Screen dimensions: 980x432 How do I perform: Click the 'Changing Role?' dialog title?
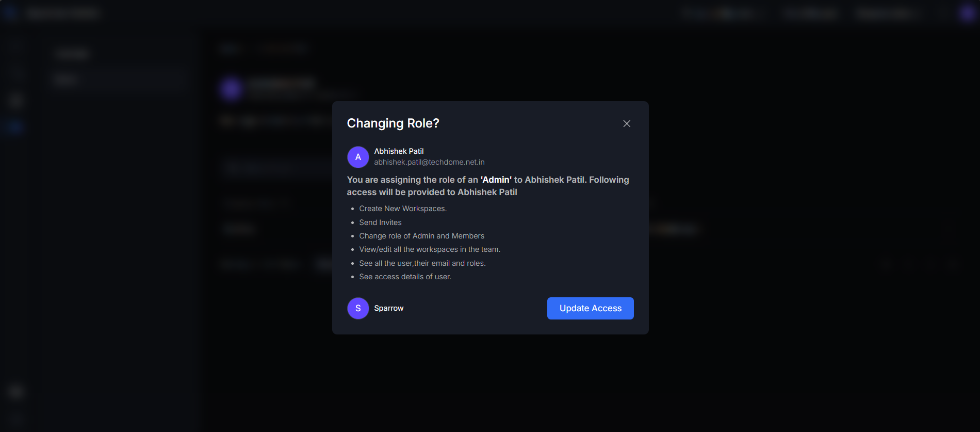[393, 123]
